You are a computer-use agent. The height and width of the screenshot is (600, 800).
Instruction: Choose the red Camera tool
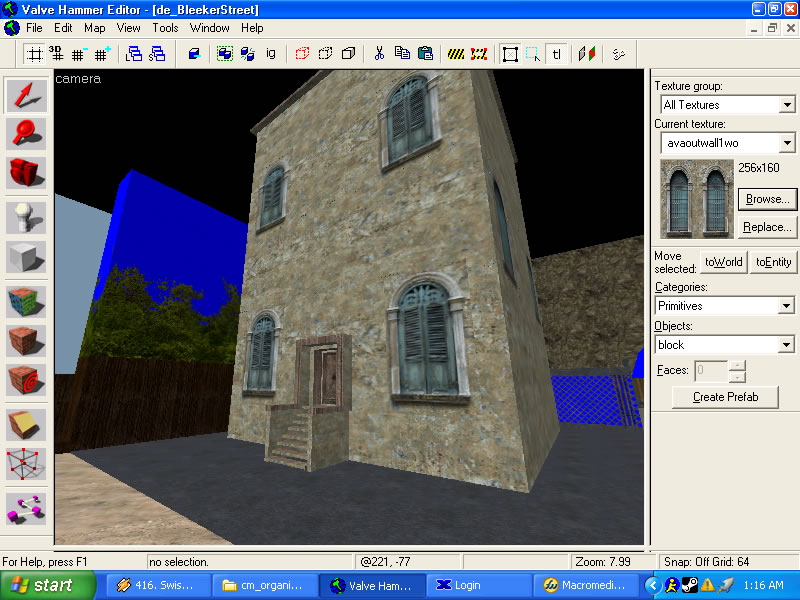[x=26, y=173]
